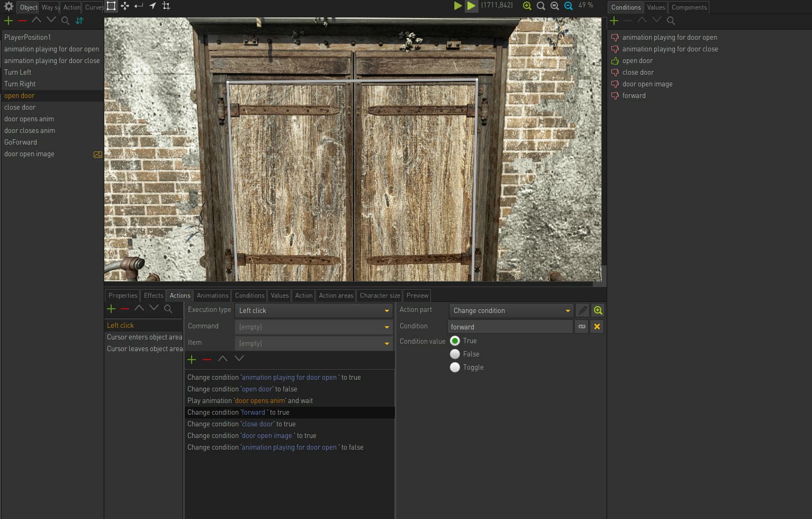The width and height of the screenshot is (812, 519).
Task: Select the object area rectangle tool
Action: tap(111, 6)
